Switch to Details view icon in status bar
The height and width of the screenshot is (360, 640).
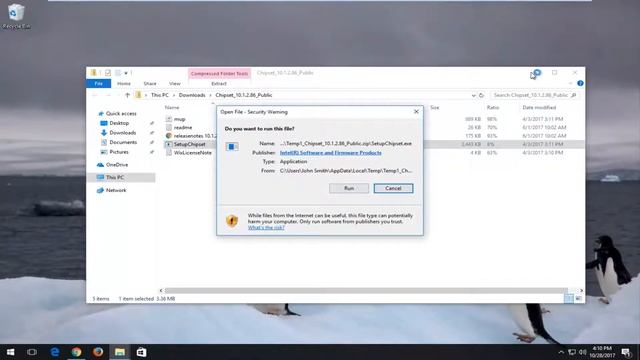click(x=569, y=299)
